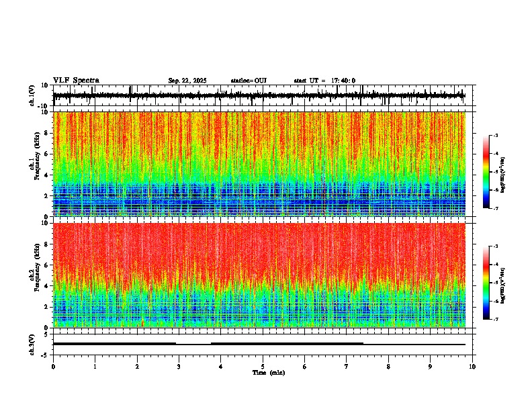Select the date text "Sep. 22, 2025"

click(x=187, y=81)
